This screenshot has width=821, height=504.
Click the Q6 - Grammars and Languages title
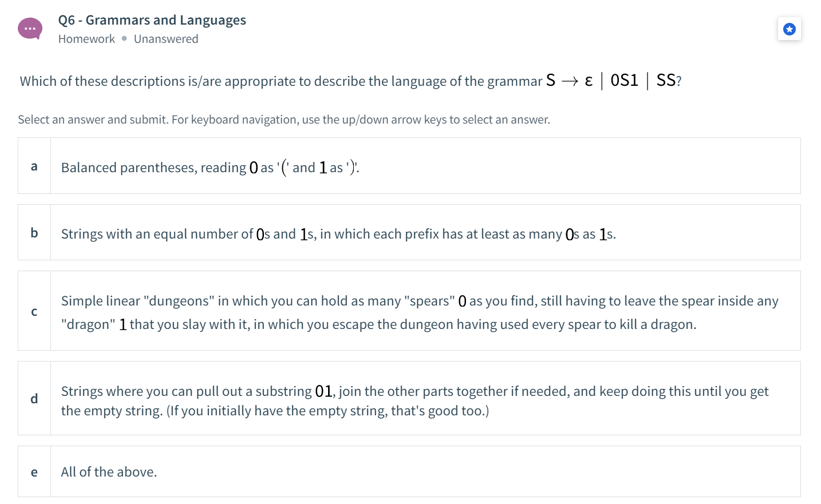point(152,19)
